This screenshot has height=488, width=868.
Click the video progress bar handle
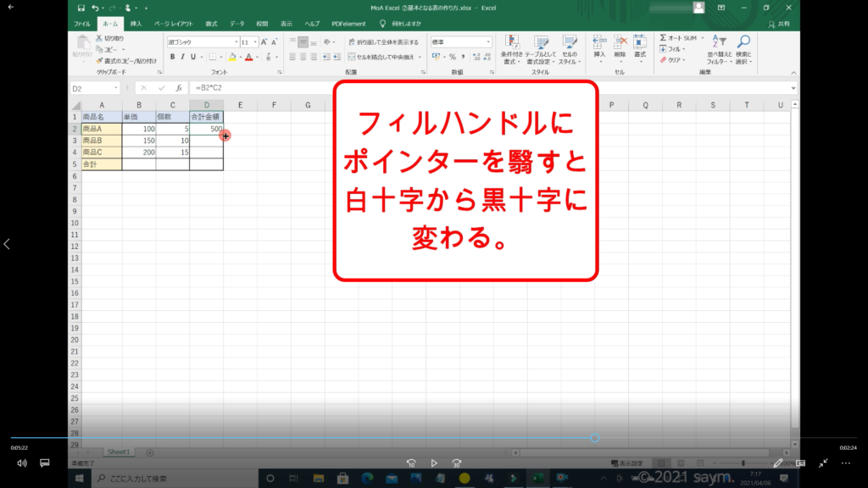coord(595,438)
